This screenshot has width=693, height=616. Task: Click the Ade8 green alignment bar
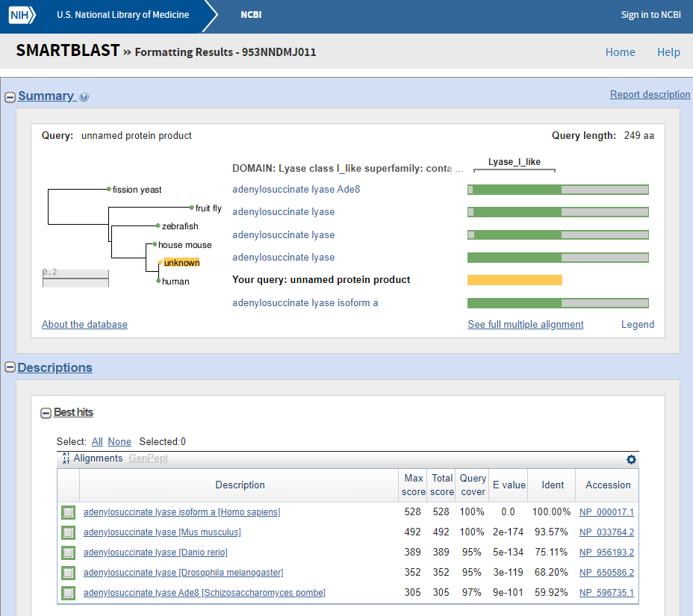click(x=558, y=190)
